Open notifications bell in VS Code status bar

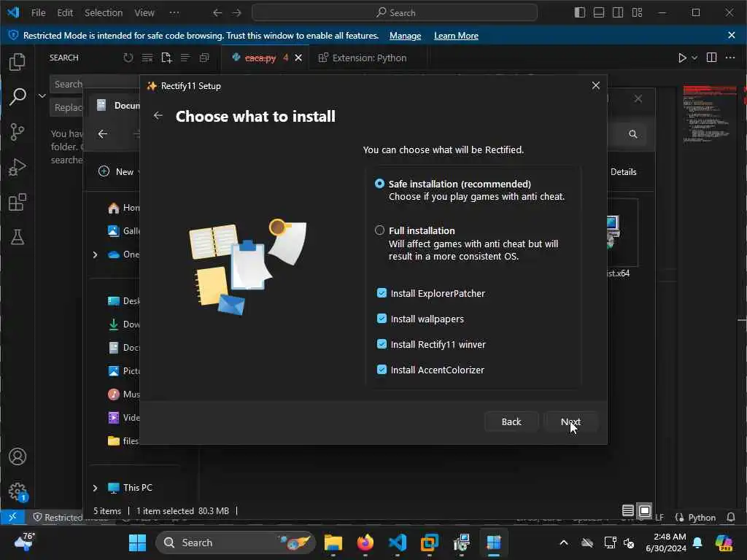(730, 517)
